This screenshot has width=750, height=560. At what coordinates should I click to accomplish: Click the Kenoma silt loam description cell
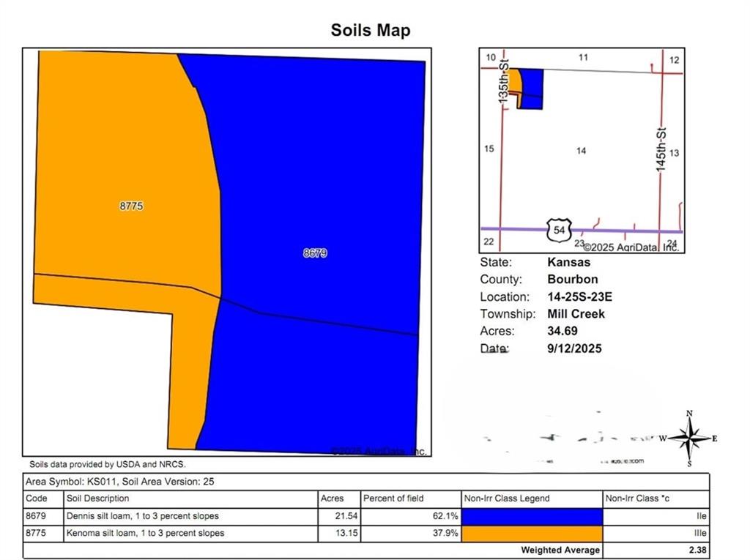pyautogui.click(x=145, y=534)
